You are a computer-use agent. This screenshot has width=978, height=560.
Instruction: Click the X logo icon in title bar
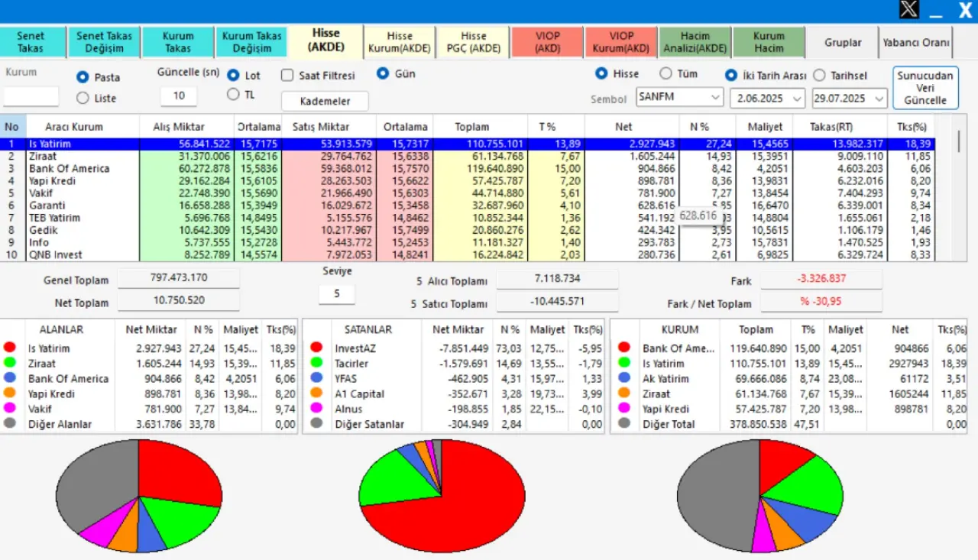pos(908,10)
